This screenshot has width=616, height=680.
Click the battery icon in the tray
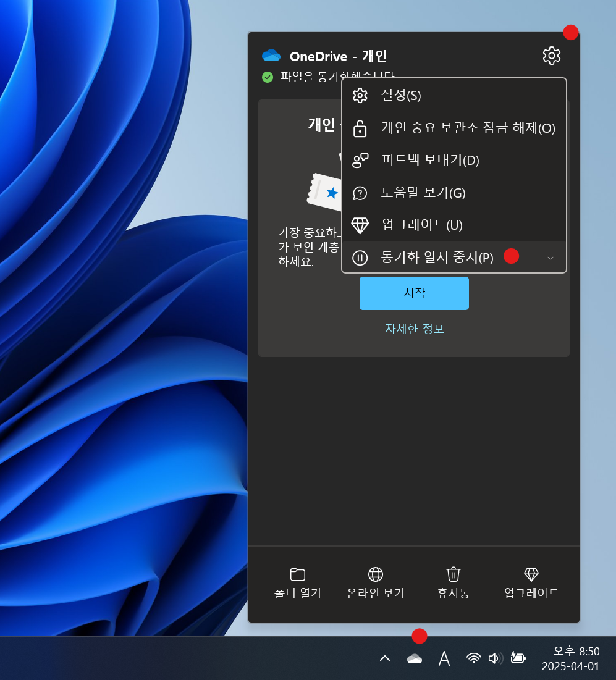click(518, 658)
